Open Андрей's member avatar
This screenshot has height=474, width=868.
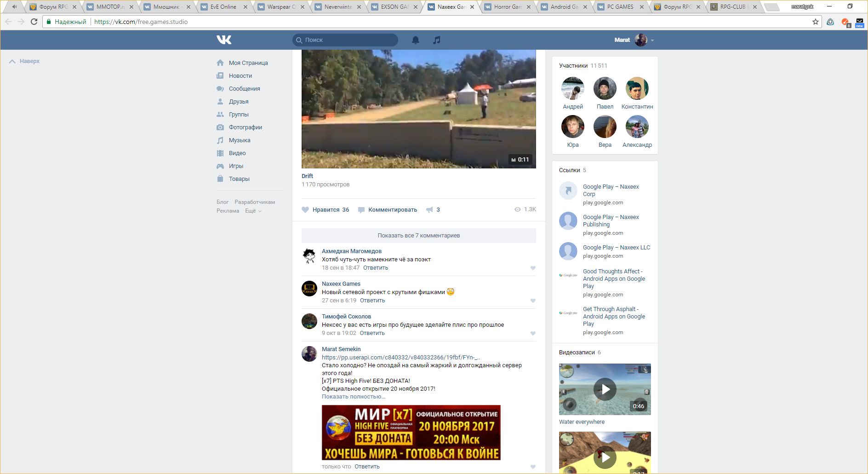click(572, 88)
